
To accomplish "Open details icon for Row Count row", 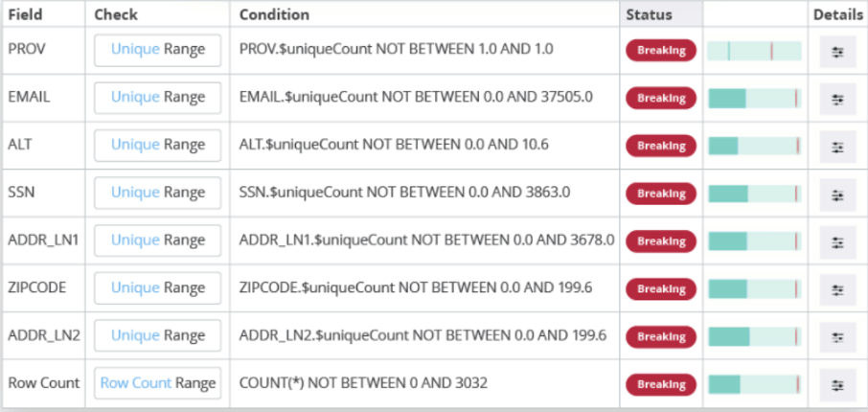I will click(x=837, y=384).
